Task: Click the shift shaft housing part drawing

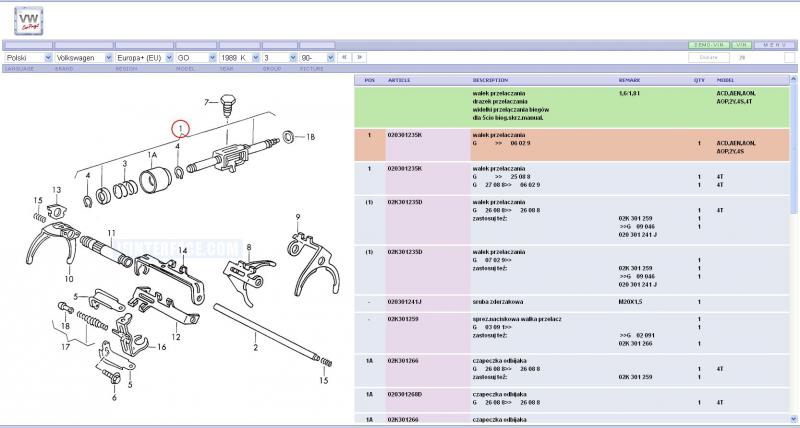Action: click(231, 157)
